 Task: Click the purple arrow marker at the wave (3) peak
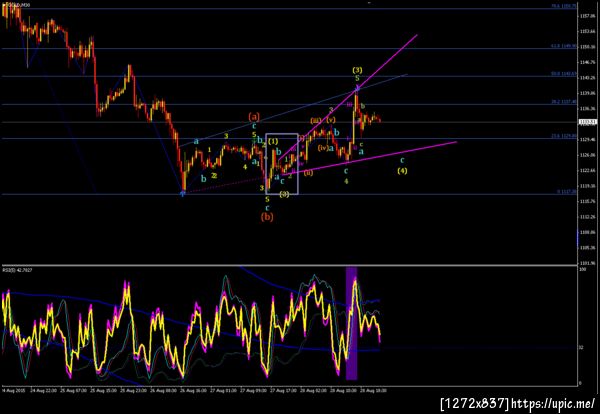pyautogui.click(x=357, y=89)
